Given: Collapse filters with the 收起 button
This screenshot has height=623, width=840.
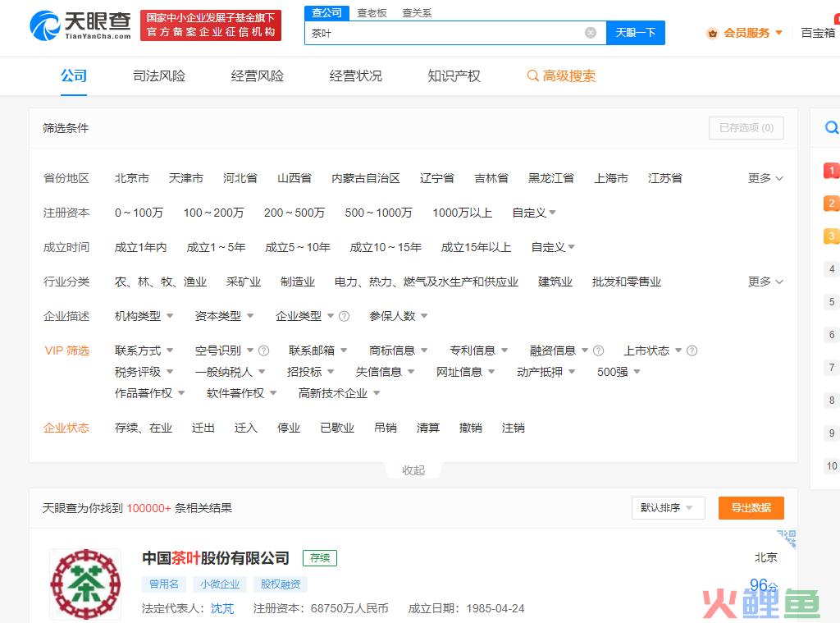Looking at the screenshot, I should (x=413, y=470).
